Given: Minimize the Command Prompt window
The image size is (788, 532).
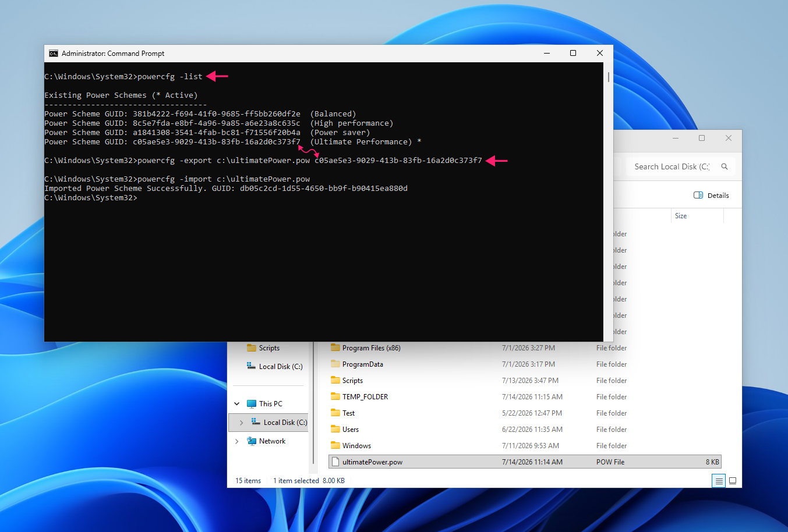Looking at the screenshot, I should point(547,53).
